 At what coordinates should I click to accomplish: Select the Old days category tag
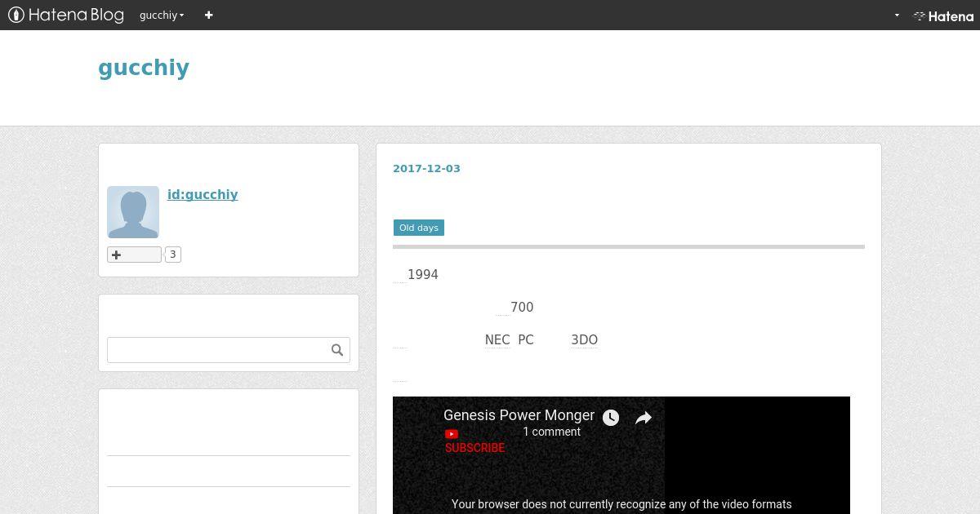point(419,228)
